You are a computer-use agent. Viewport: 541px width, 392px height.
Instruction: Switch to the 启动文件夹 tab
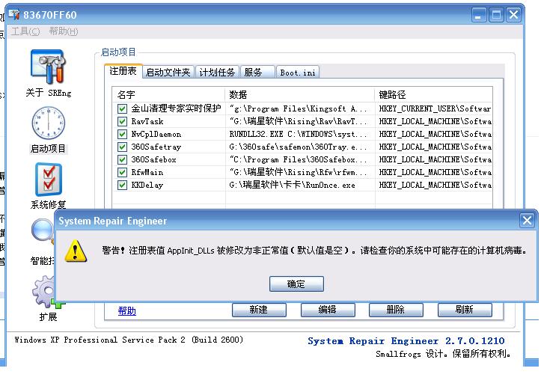[x=168, y=72]
